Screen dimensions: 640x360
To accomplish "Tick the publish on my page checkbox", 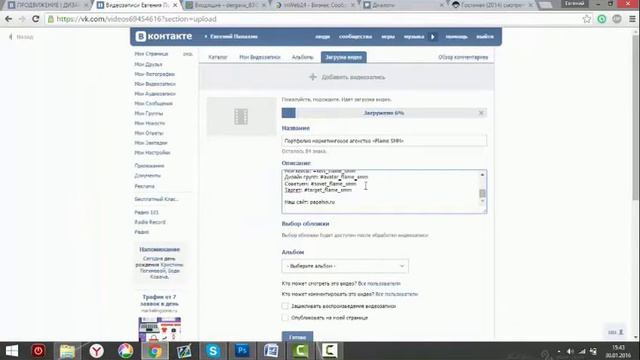I will (x=285, y=317).
